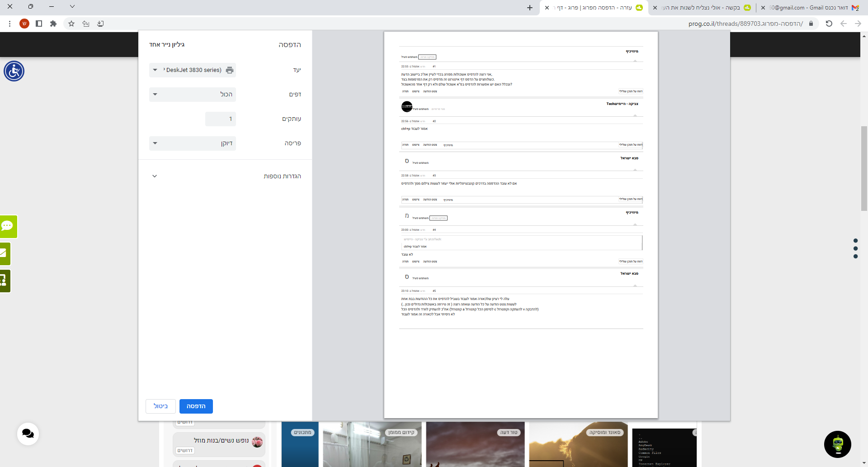View site info via the lock icon
Image resolution: width=868 pixels, height=467 pixels.
pos(811,24)
